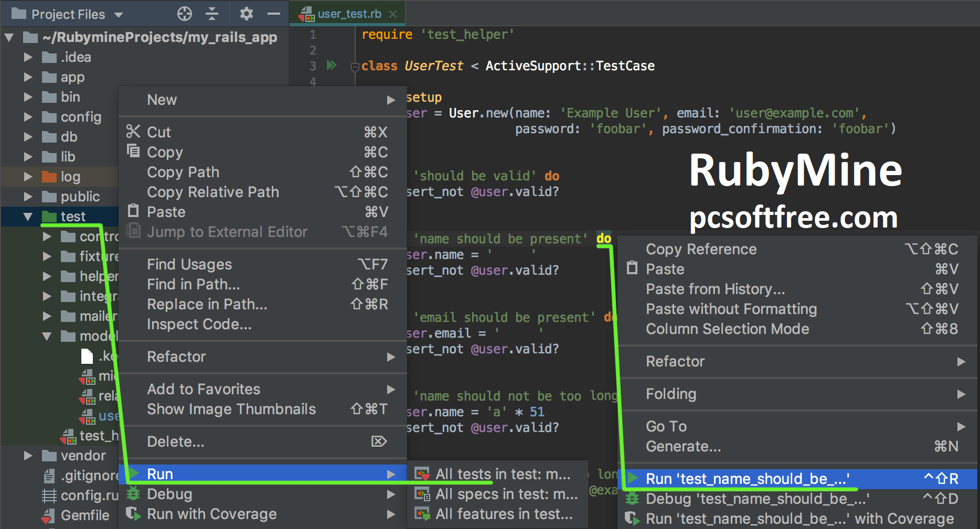The height and width of the screenshot is (529, 980).
Task: Open the Refactor submenu in left menu
Action: [263, 357]
